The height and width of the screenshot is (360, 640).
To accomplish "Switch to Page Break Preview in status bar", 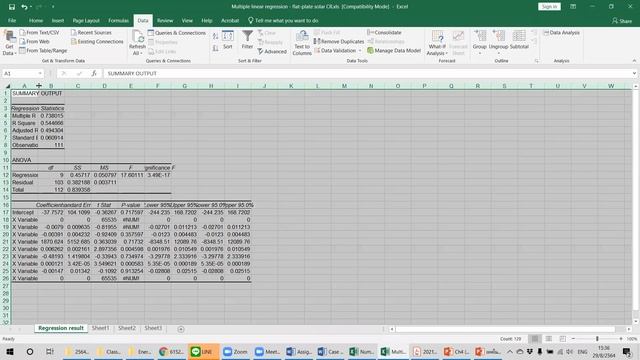I will click(x=562, y=339).
